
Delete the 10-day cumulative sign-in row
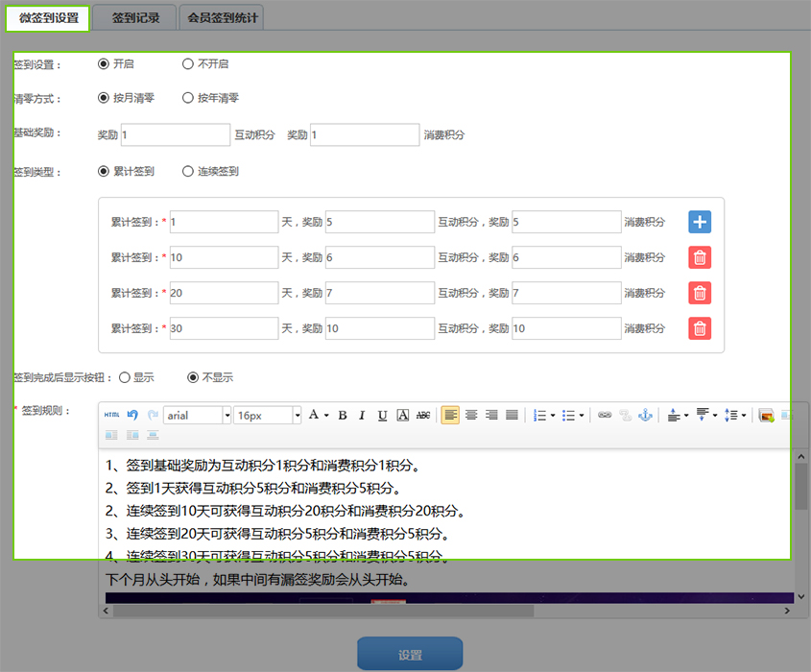click(x=700, y=257)
